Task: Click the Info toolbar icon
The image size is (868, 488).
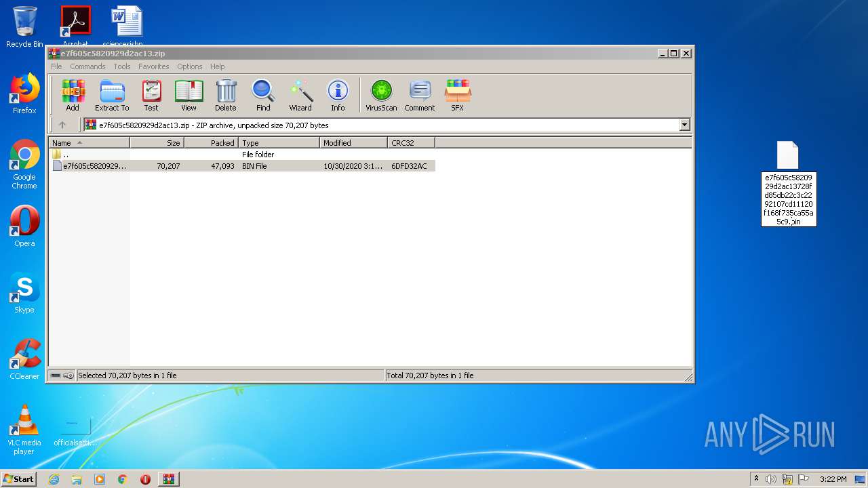Action: click(338, 95)
